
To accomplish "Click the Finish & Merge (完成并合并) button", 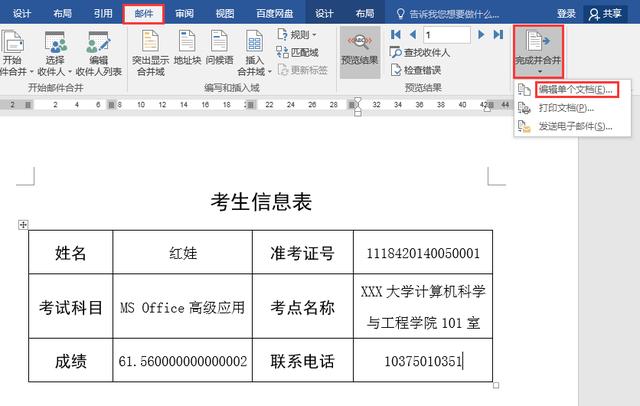I will [x=538, y=50].
